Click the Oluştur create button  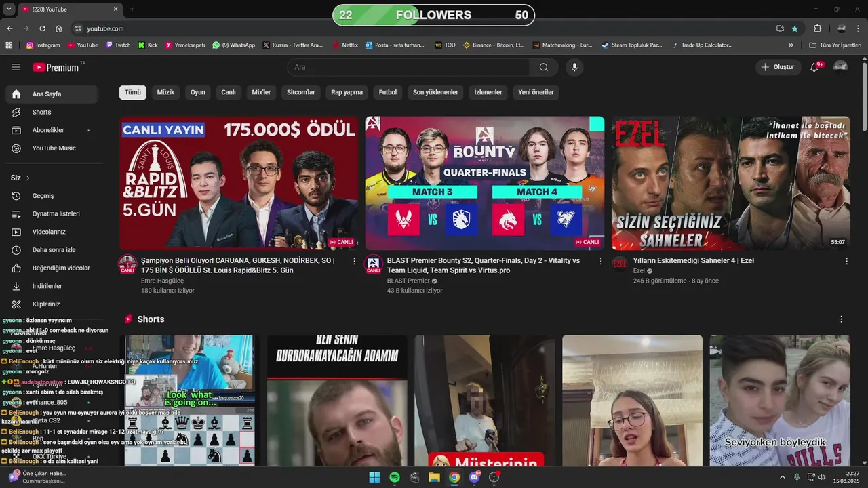tap(778, 67)
